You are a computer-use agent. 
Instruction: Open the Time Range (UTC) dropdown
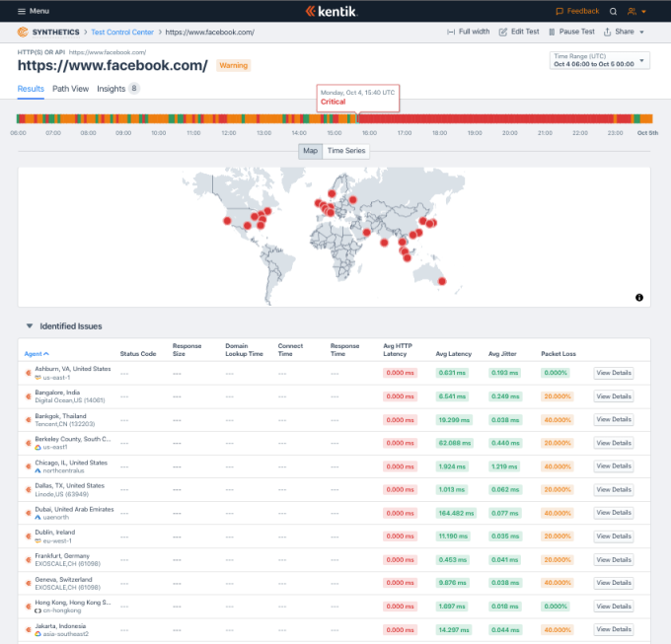click(599, 60)
